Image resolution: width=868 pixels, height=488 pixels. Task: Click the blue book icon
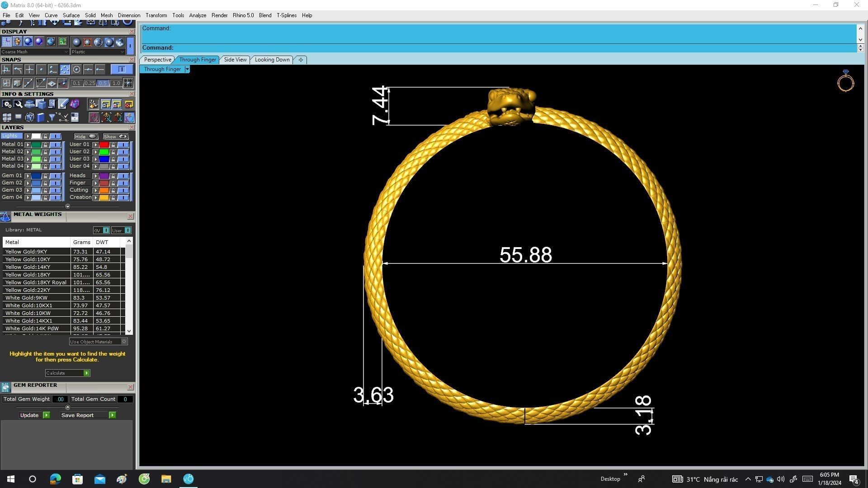coord(41,118)
